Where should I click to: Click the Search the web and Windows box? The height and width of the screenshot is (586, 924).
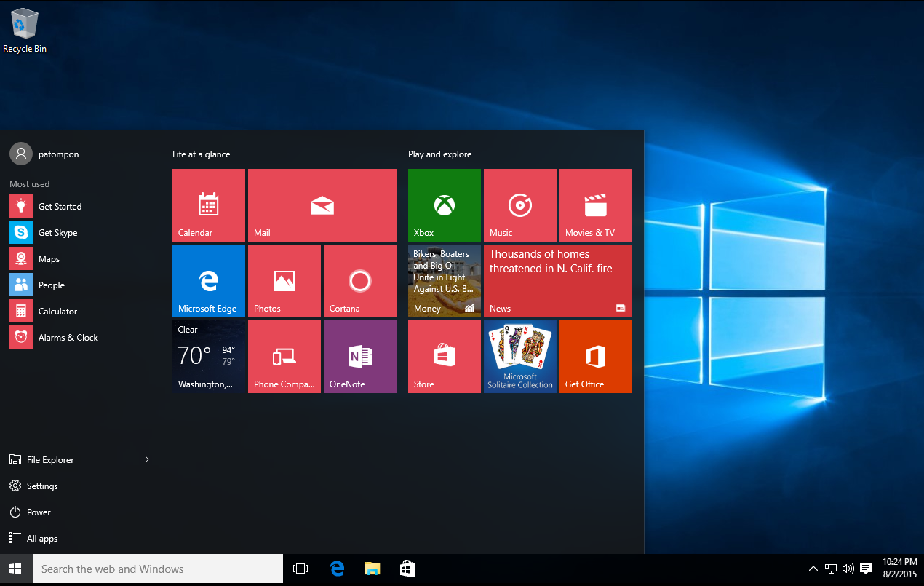158,569
